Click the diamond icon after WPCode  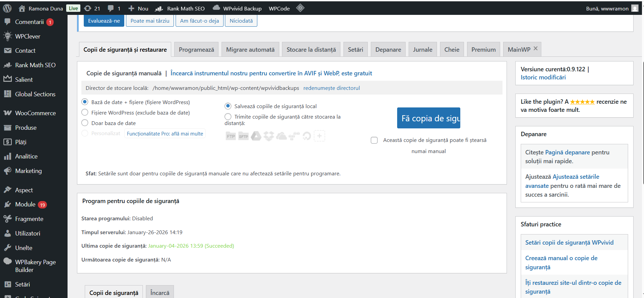pyautogui.click(x=300, y=8)
